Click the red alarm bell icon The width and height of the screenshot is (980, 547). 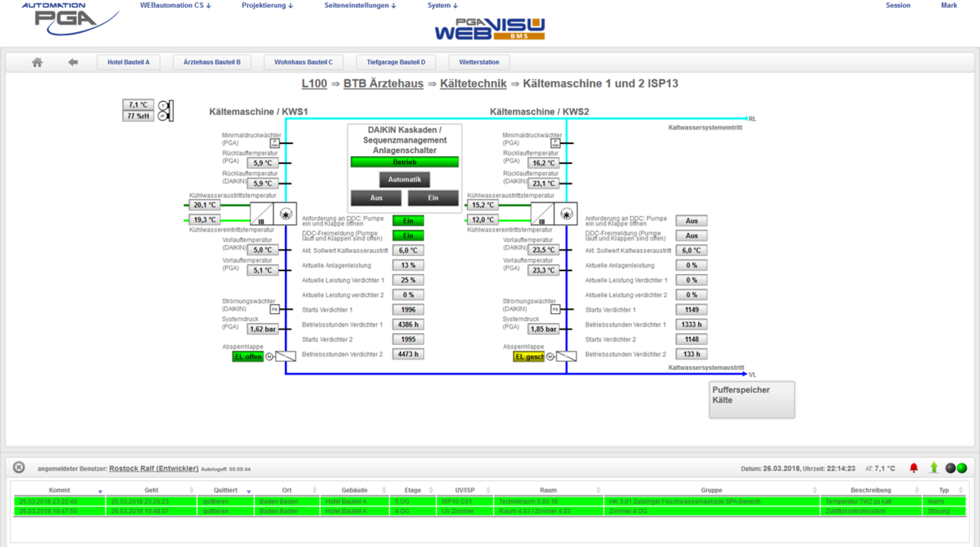click(x=913, y=468)
